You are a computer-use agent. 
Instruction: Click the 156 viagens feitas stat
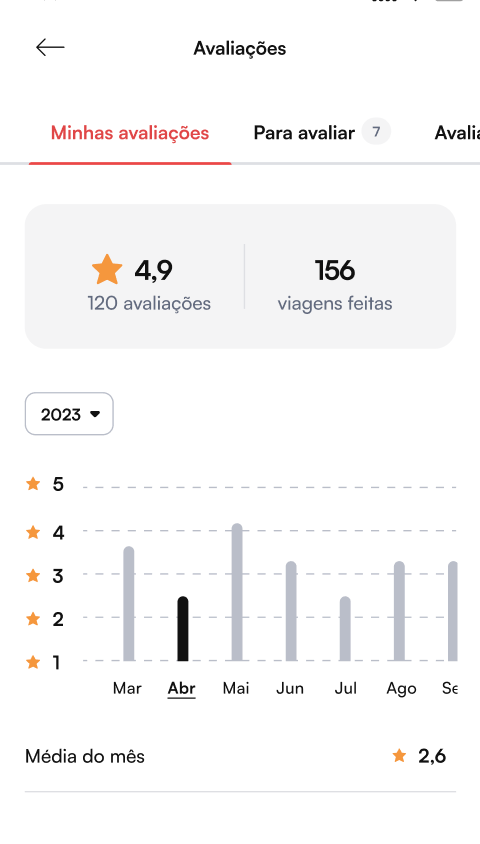[335, 284]
